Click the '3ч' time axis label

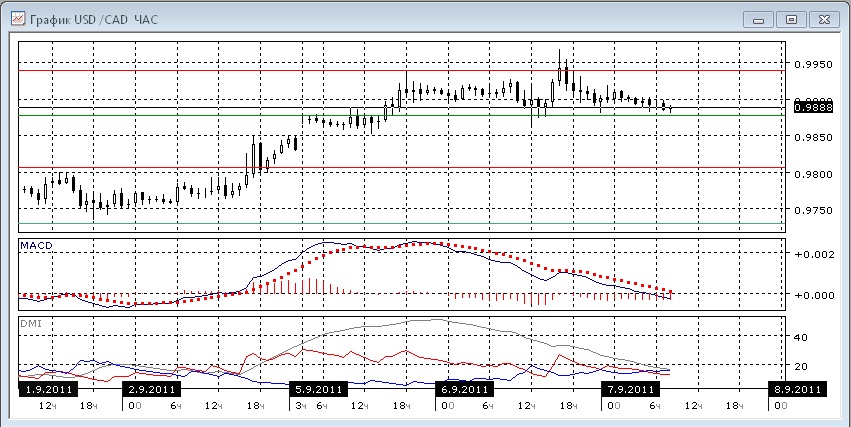(302, 406)
